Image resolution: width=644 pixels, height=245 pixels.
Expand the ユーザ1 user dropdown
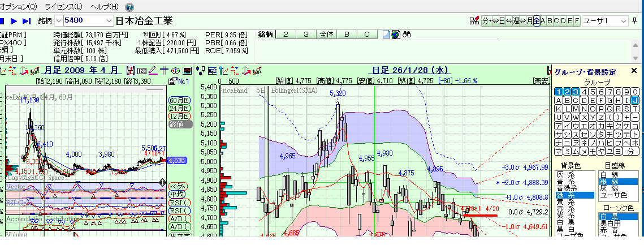(x=624, y=21)
